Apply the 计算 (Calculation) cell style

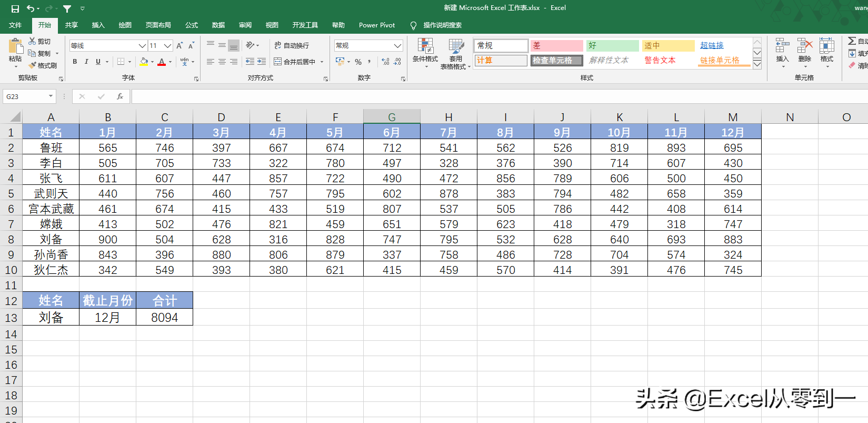click(x=501, y=61)
